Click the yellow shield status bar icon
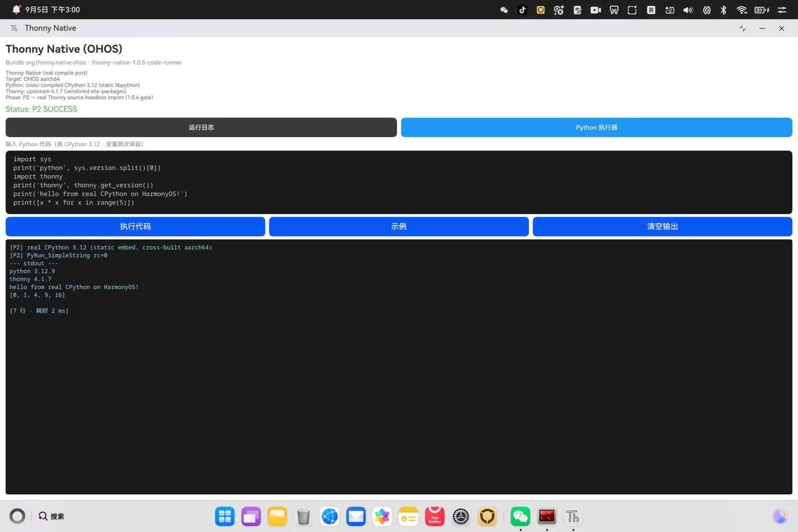 [x=540, y=10]
